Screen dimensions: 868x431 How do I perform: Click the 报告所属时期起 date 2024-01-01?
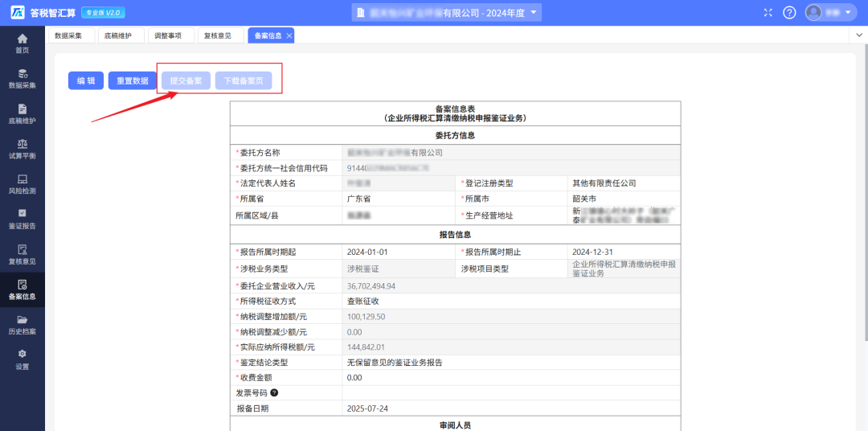point(399,252)
